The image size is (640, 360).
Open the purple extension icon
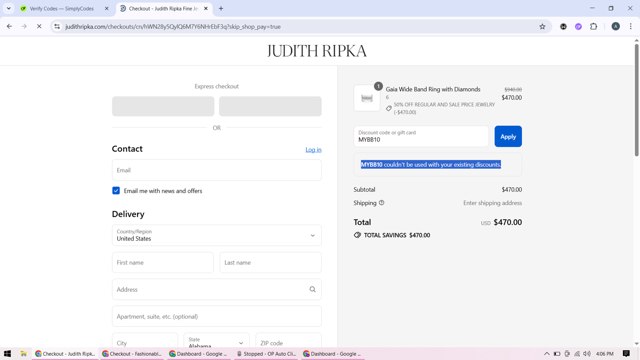click(578, 27)
